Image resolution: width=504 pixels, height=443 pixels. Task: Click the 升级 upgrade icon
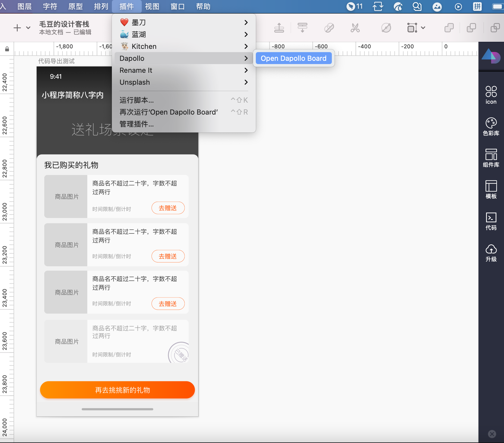491,253
